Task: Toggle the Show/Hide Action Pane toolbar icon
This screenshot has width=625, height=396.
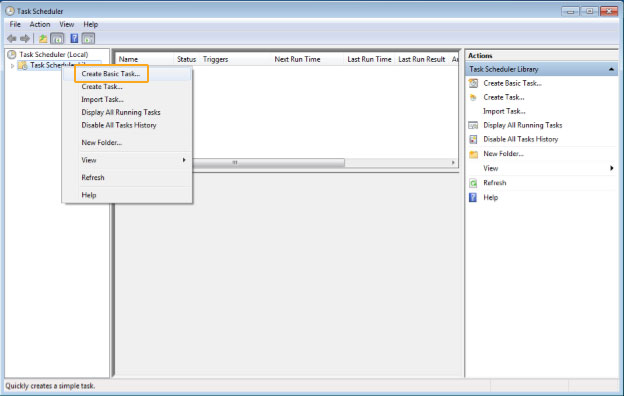Action: click(x=88, y=39)
